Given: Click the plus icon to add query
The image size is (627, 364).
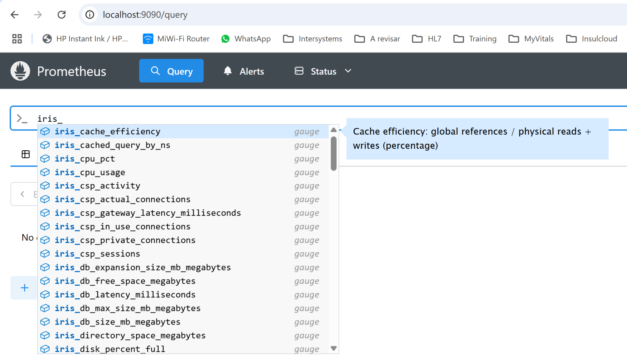Looking at the screenshot, I should 24,288.
